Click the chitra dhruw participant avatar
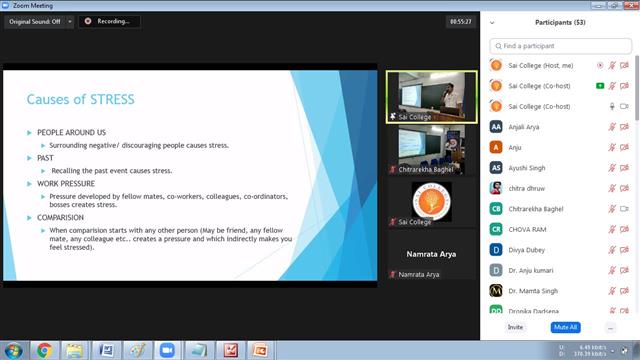This screenshot has width=640, height=360. tap(496, 188)
